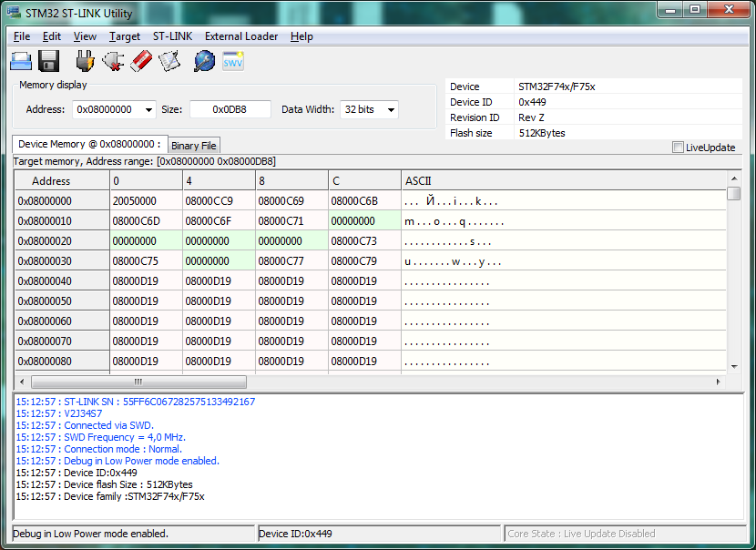Screen dimensions: 756x550
Task: Click the Program and verify icon
Action: (169, 61)
